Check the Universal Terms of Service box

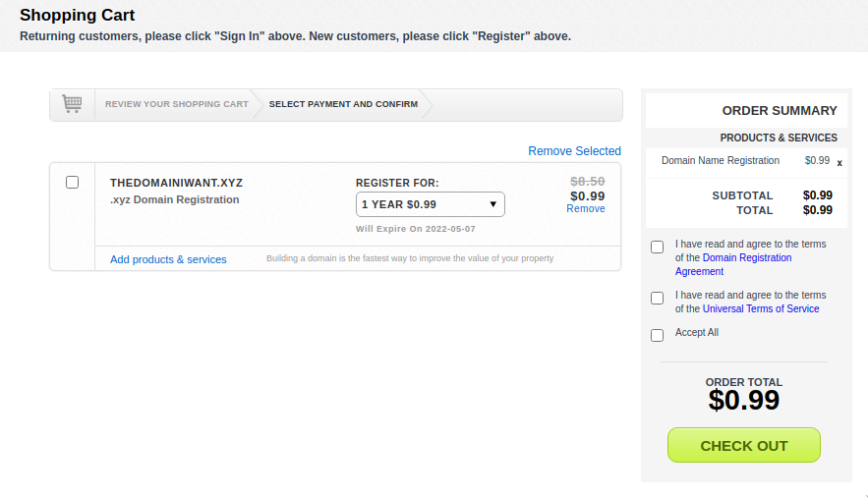(657, 298)
